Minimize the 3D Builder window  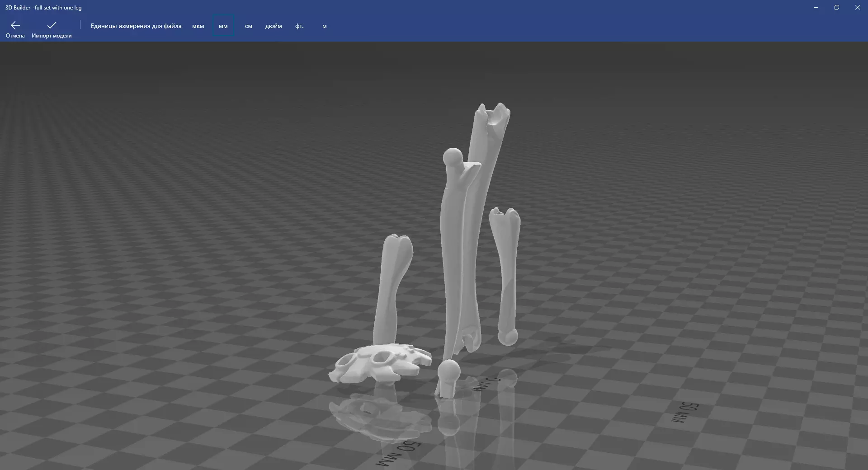point(816,7)
